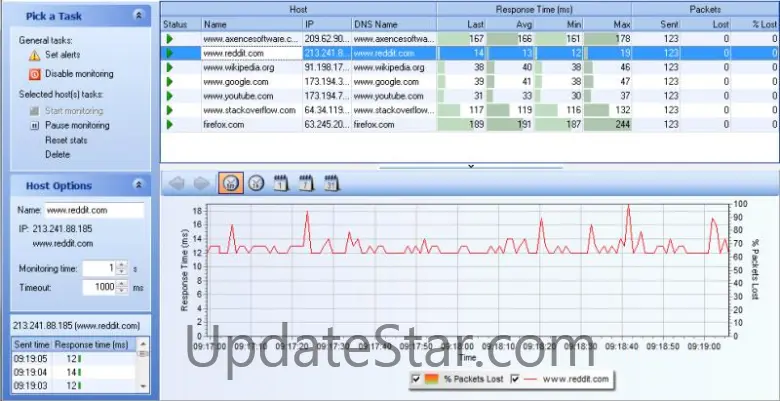Click the greyed Start monitoring link
The image size is (780, 401).
tap(74, 111)
